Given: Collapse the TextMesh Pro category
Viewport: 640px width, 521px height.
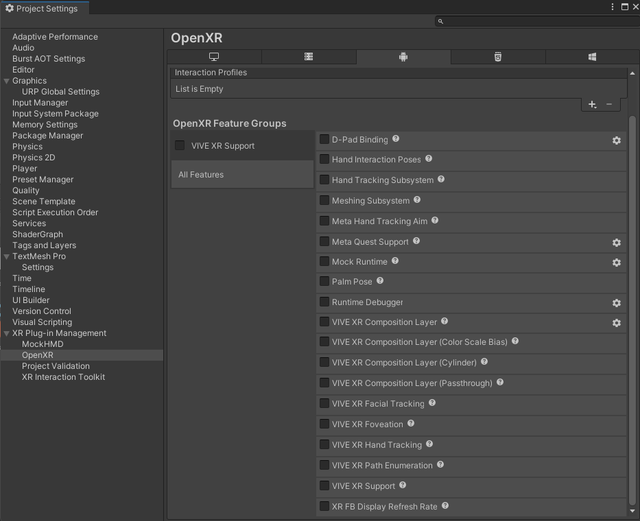Looking at the screenshot, I should (x=7, y=256).
